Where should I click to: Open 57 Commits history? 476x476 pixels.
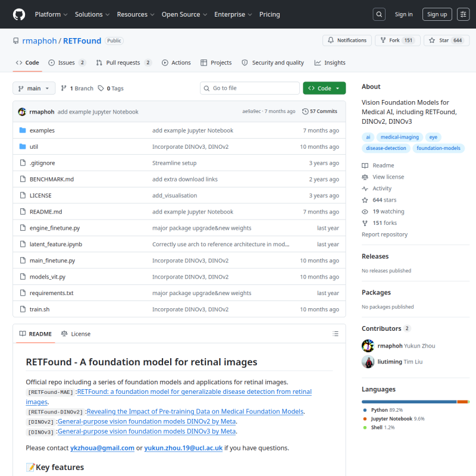point(320,111)
